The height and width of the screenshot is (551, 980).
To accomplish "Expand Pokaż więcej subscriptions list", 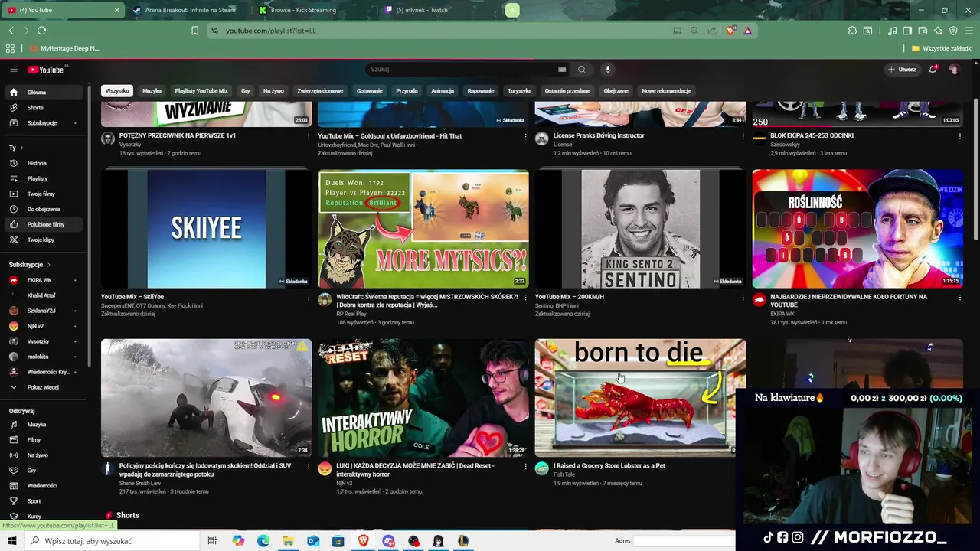I will pos(44,387).
